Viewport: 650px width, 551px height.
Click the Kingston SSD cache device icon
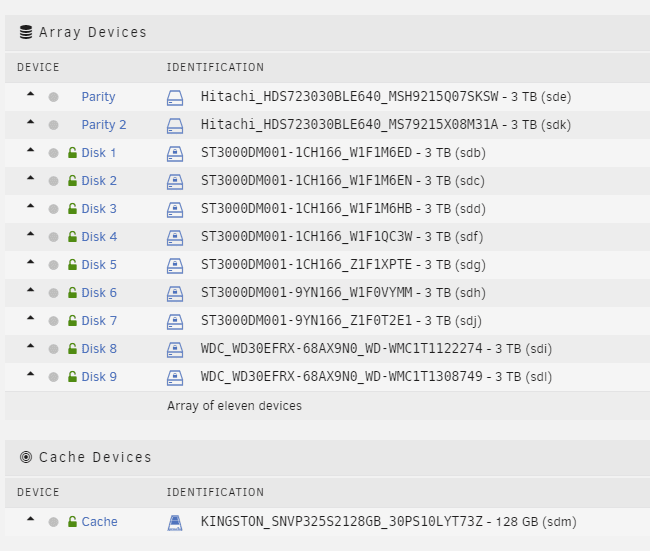tap(175, 522)
